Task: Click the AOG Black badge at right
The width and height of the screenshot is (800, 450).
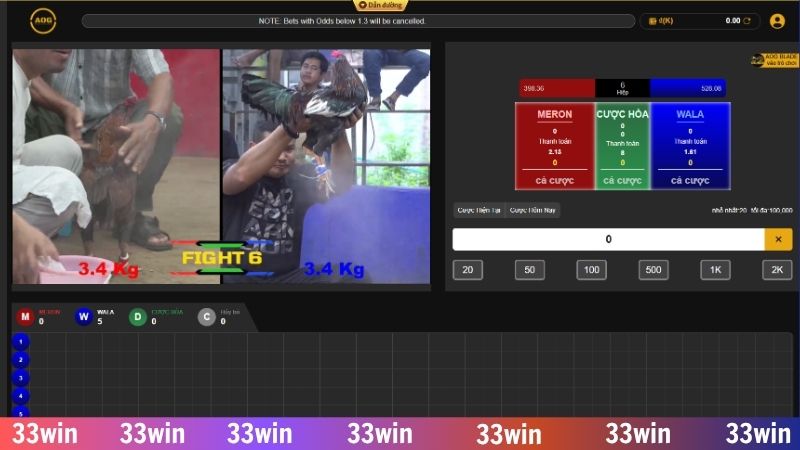Action: point(774,60)
